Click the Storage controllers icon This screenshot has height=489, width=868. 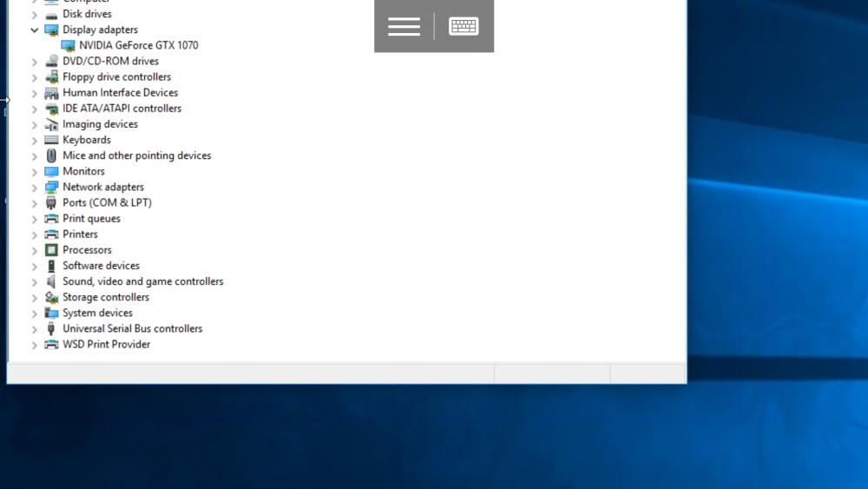click(51, 297)
